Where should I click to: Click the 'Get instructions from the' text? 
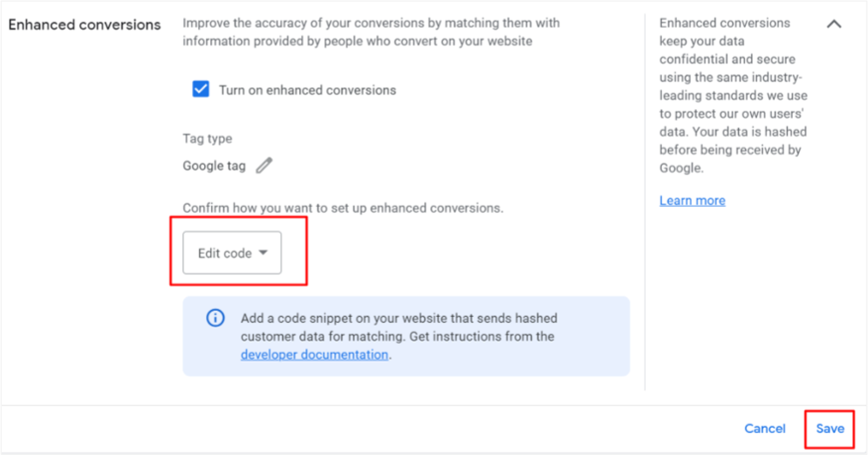[x=482, y=336]
